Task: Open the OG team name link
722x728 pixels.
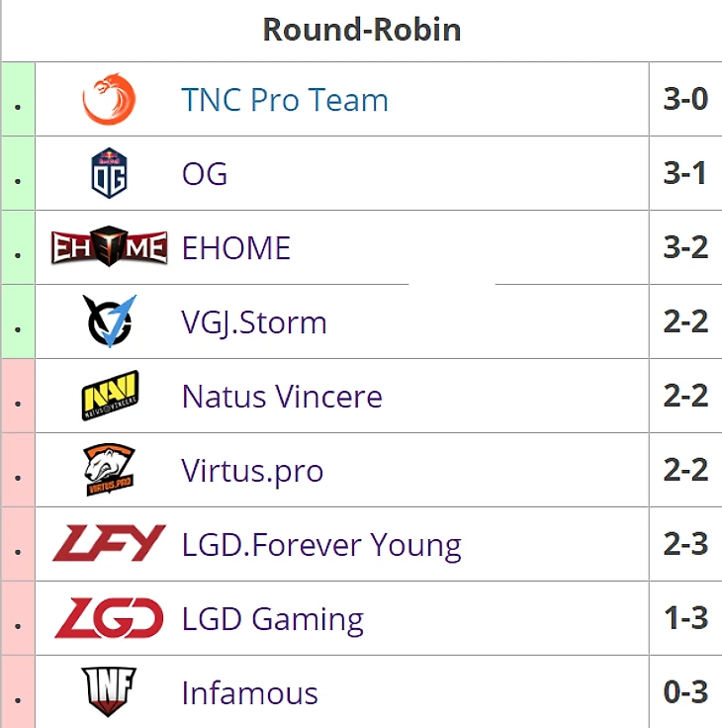Action: pyautogui.click(x=205, y=174)
